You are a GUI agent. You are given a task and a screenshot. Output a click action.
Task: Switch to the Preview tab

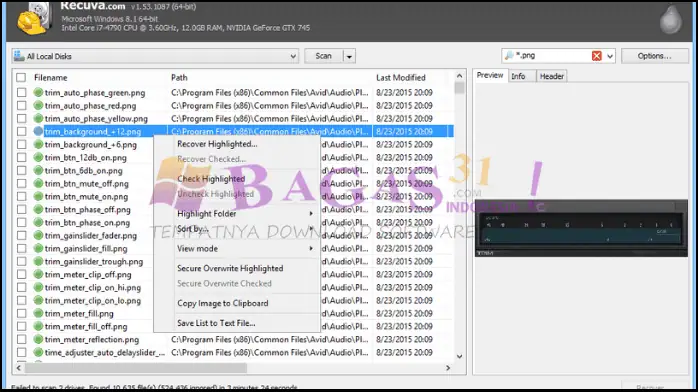tap(490, 75)
